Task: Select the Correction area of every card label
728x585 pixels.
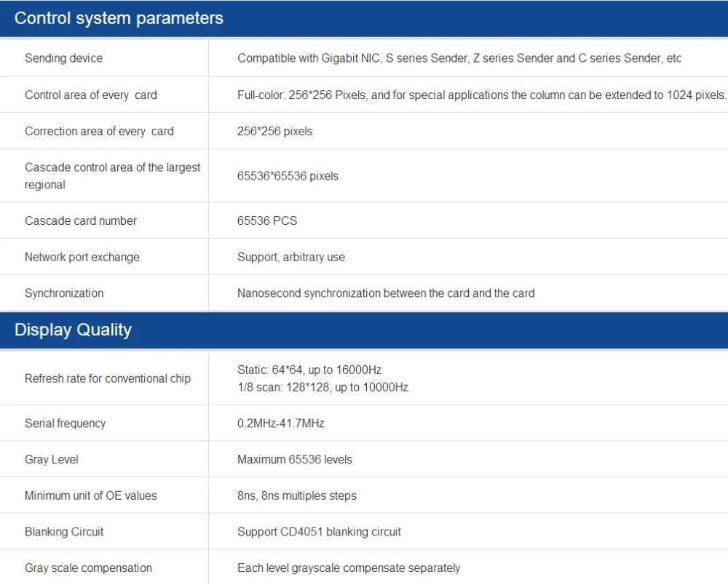Action: coord(99,131)
